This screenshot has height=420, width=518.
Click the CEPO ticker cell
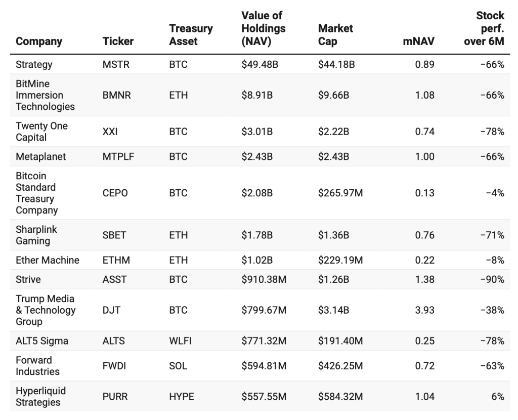(x=115, y=193)
